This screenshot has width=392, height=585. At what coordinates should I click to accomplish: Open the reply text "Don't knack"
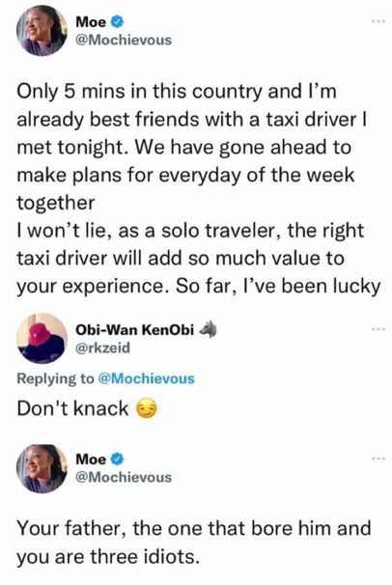pos(72,408)
